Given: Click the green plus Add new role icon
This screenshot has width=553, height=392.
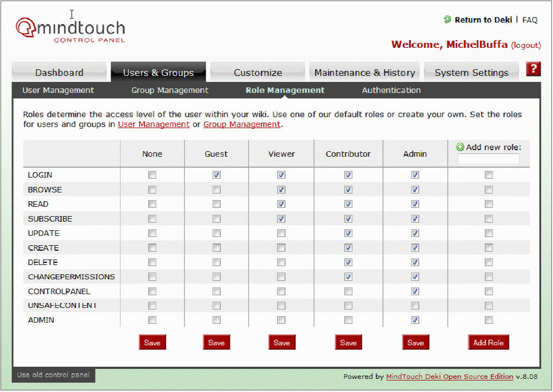Looking at the screenshot, I should click(460, 147).
